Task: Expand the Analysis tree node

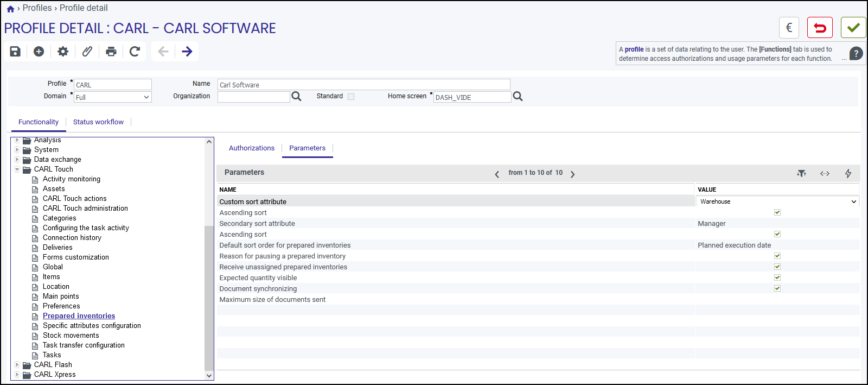Action: point(17,140)
